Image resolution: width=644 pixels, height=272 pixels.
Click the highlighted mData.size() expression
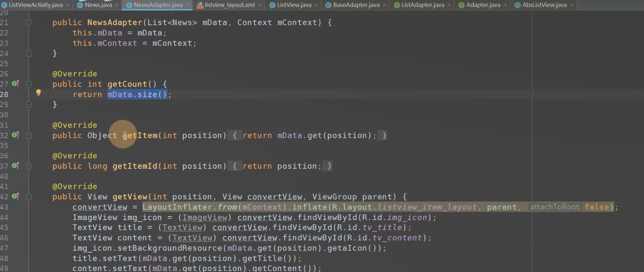point(137,95)
